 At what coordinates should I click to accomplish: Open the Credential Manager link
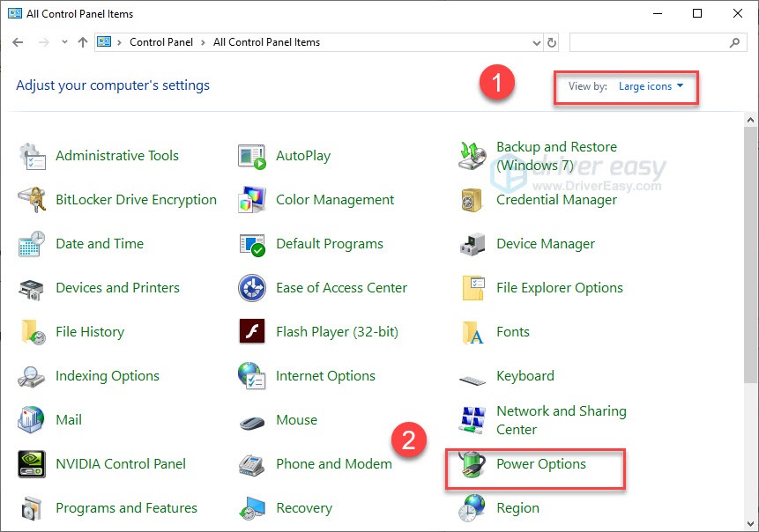[556, 200]
